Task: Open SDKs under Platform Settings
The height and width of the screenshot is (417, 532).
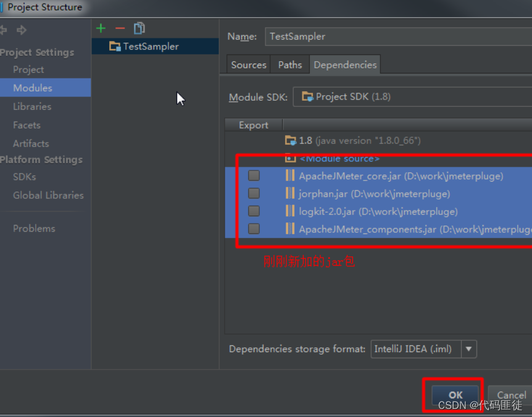Action: 25,177
